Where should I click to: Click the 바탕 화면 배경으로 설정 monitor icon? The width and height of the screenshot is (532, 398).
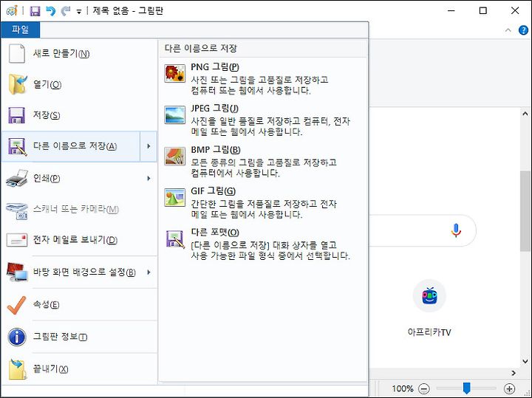coord(16,272)
